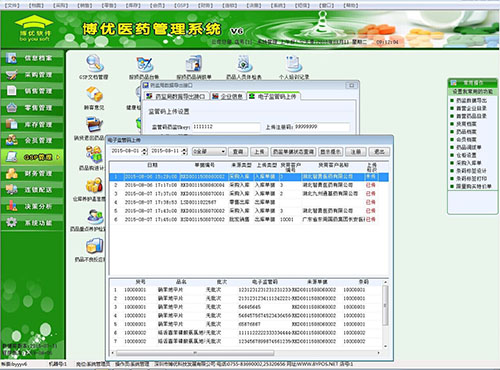Open 库存管理 in the left sidebar
This screenshot has height=370, width=500.
pos(32,124)
